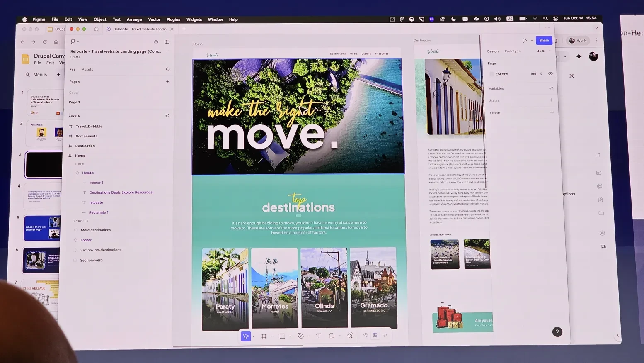Open the Figma main menu dropdown

74,42
